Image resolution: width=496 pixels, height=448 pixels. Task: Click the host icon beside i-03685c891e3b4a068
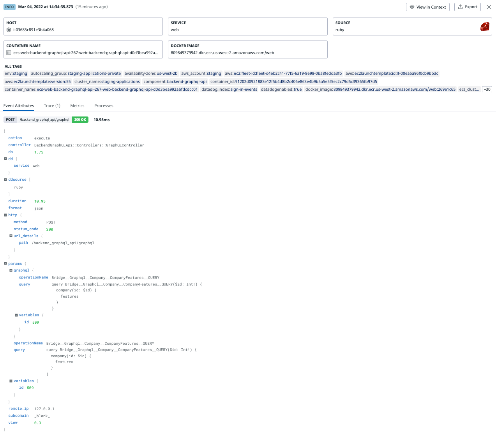pyautogui.click(x=9, y=30)
